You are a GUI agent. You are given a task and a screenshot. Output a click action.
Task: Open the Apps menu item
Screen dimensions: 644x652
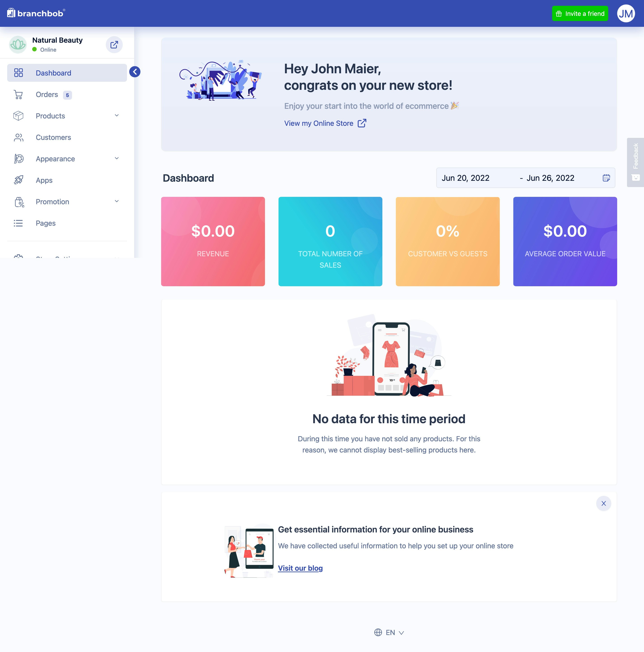click(44, 180)
